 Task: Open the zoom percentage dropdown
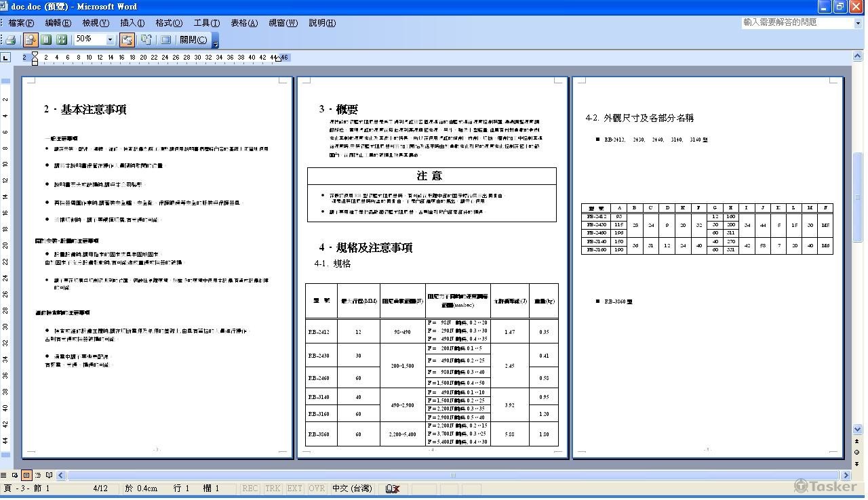coord(111,39)
